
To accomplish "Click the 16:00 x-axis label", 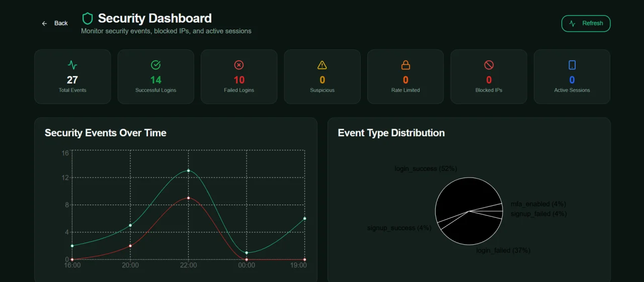I will point(72,265).
